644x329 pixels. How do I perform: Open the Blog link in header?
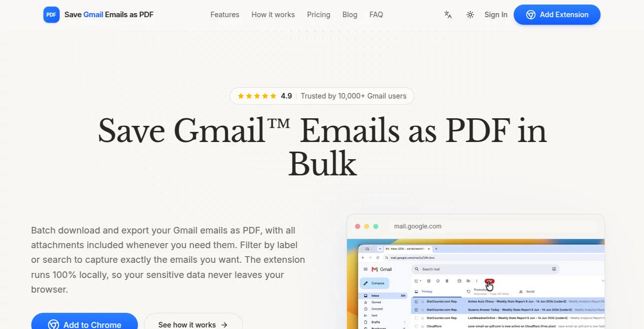(x=350, y=15)
